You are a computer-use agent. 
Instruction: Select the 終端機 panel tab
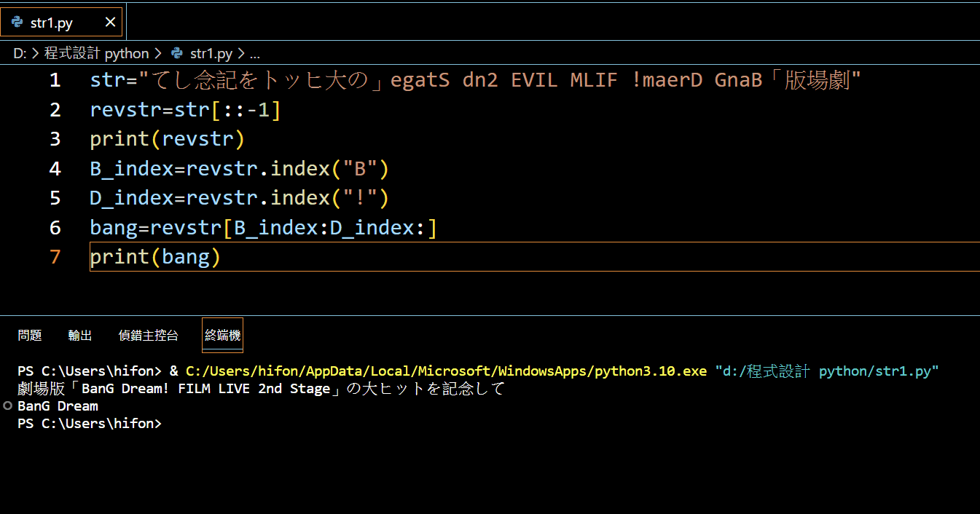(x=222, y=335)
